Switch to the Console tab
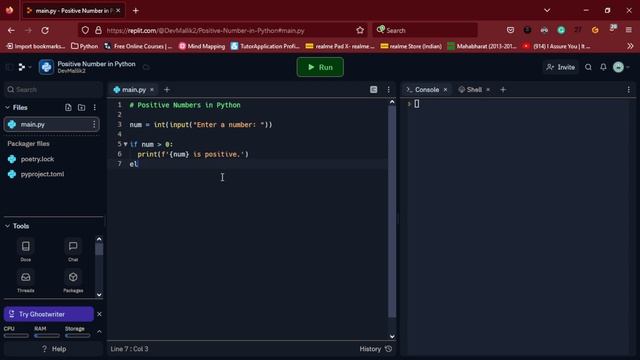This screenshot has height=360, width=640. pyautogui.click(x=423, y=90)
